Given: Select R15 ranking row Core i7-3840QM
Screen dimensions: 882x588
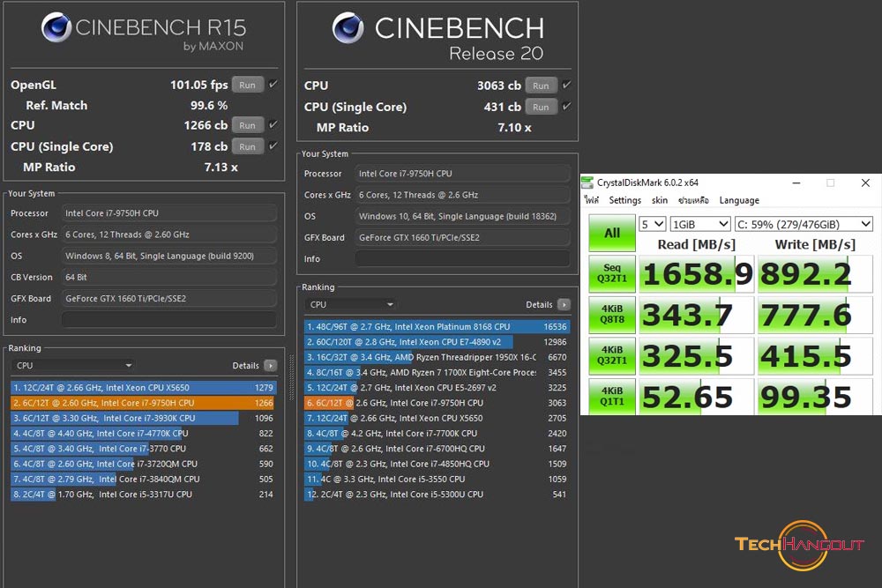Looking at the screenshot, I should (144, 479).
